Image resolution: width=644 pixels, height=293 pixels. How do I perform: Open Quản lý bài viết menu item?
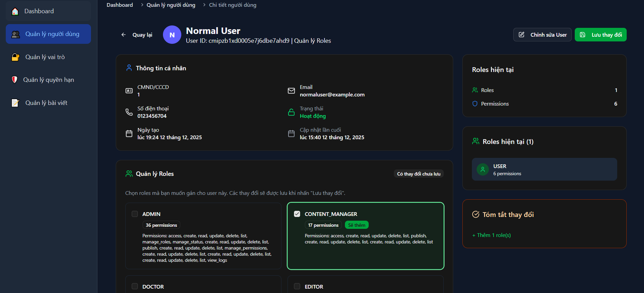coord(46,103)
